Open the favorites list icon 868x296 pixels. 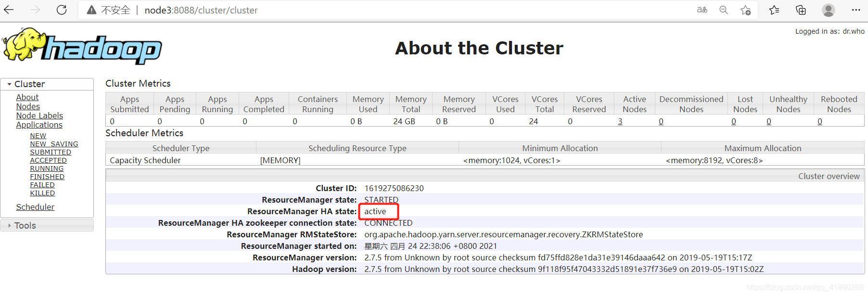pos(774,10)
